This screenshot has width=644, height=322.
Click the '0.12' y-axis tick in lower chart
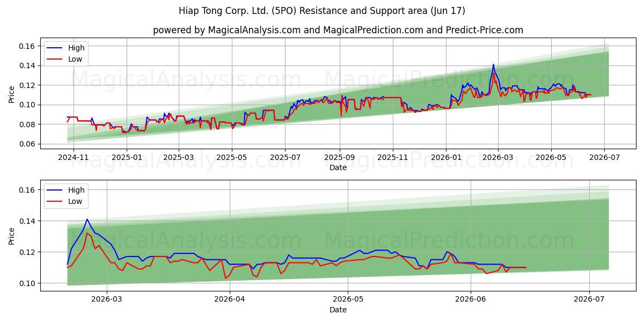[x=27, y=252]
